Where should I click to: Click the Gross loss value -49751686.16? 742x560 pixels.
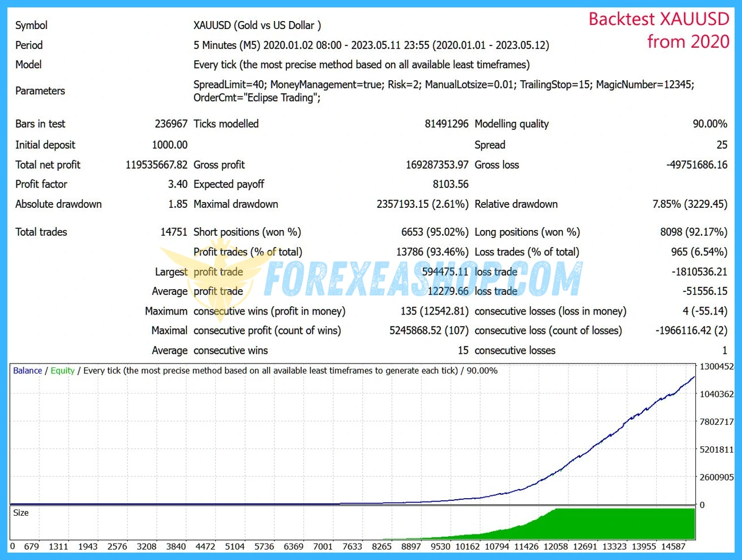[697, 165]
